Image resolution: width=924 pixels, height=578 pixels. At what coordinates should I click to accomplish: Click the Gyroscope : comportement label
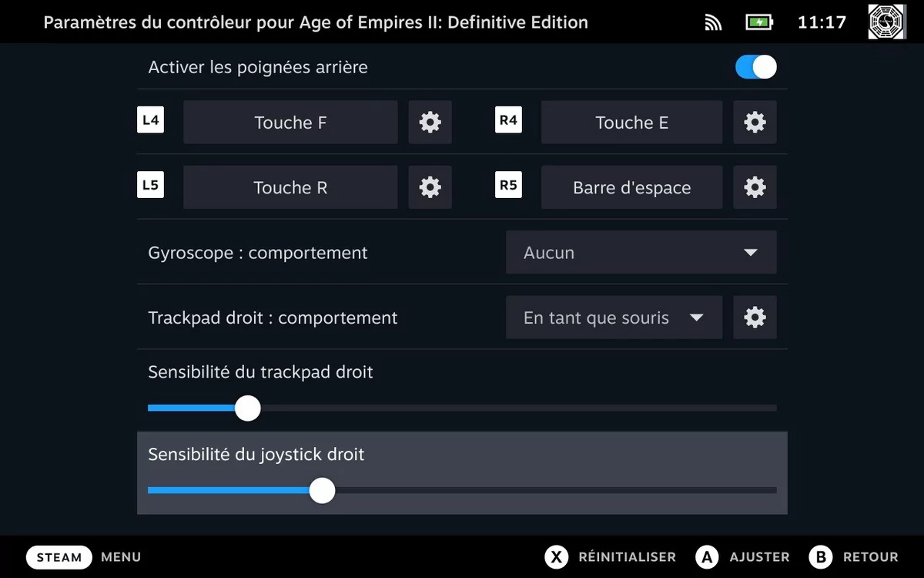[258, 253]
